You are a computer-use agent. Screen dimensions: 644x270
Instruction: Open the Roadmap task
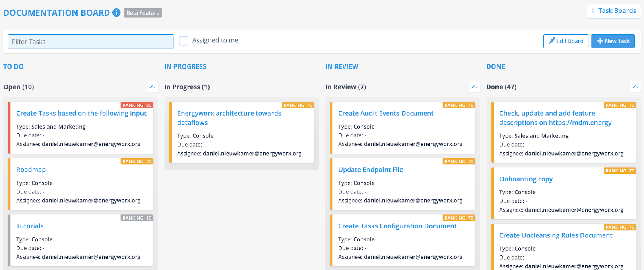point(31,170)
